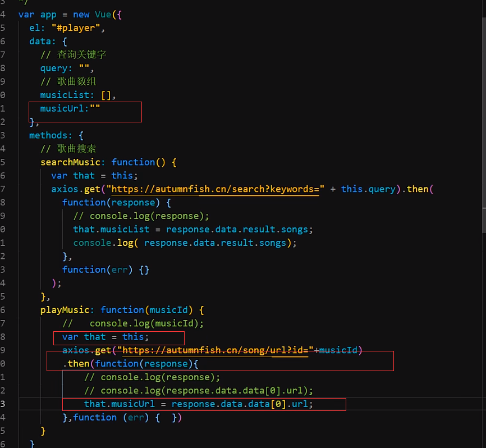Click the 'methods: {' line
The height and width of the screenshot is (448, 486).
coord(56,135)
